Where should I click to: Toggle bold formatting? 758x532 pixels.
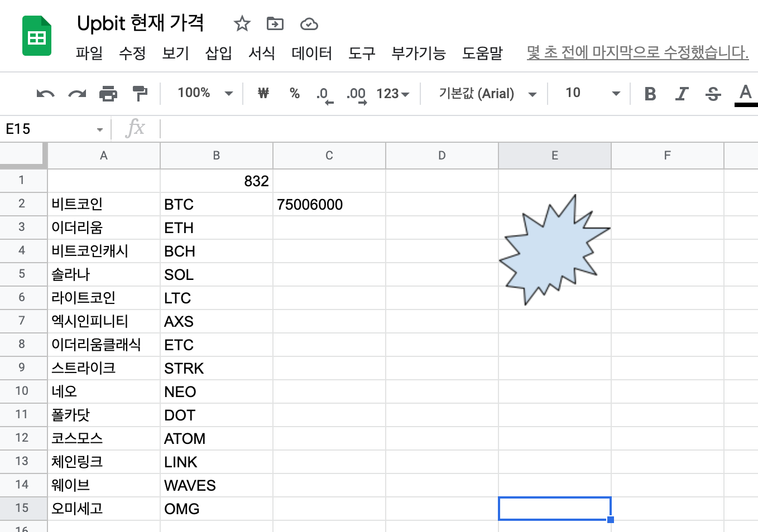[x=650, y=94]
